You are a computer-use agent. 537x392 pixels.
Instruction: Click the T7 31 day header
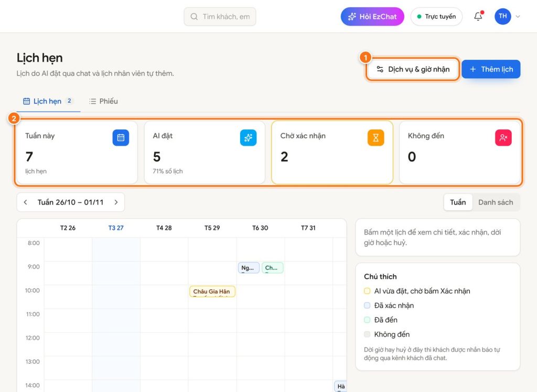click(308, 228)
